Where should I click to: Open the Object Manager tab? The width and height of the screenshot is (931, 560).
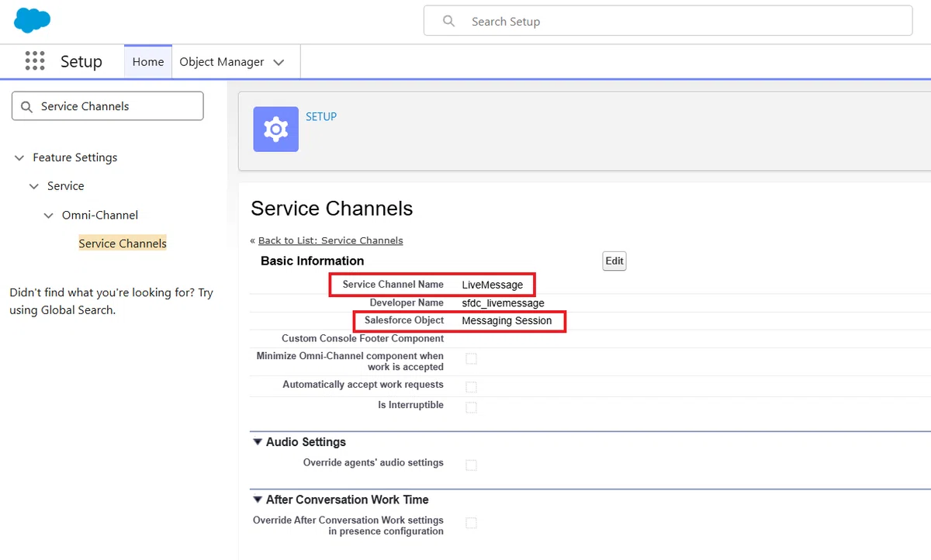pos(222,62)
